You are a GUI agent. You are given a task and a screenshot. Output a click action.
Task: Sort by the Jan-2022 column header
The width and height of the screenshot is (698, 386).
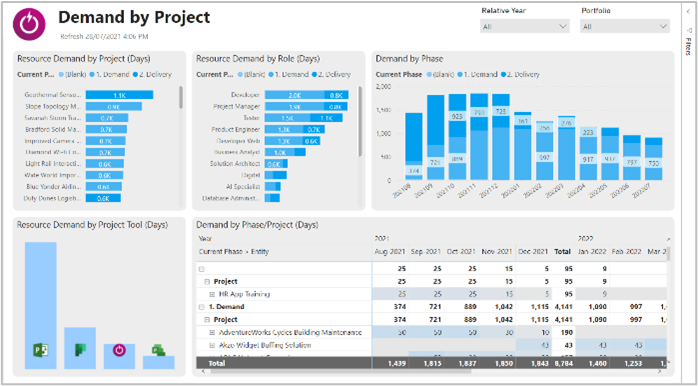(x=591, y=252)
